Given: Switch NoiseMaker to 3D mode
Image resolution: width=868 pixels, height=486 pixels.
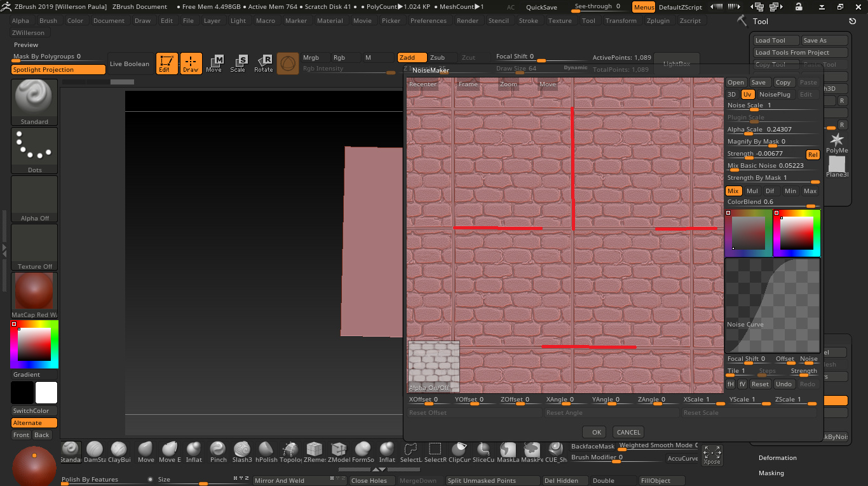Looking at the screenshot, I should 732,94.
